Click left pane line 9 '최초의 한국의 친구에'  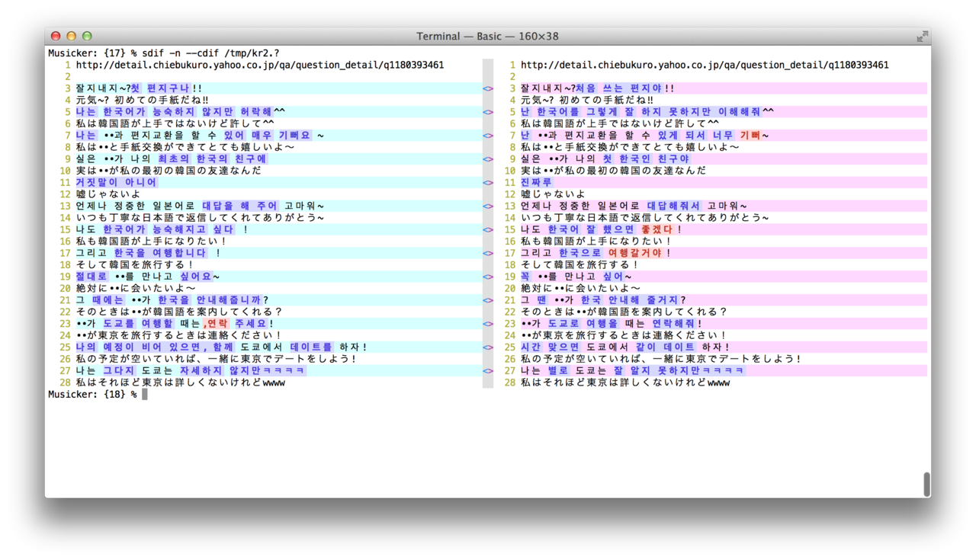pyautogui.click(x=213, y=159)
